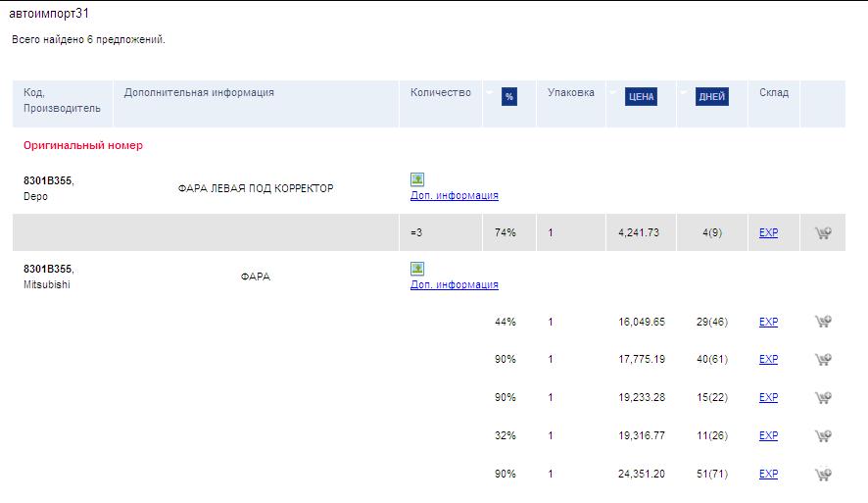Click the sort arrow left of ДНЕЙ button
Screen dimensions: 868x503
[x=685, y=93]
